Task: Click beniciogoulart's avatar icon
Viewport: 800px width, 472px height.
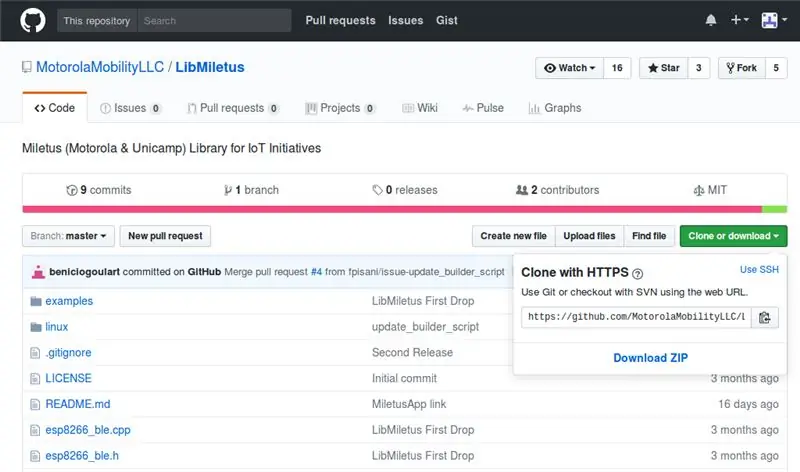Action: (38, 272)
